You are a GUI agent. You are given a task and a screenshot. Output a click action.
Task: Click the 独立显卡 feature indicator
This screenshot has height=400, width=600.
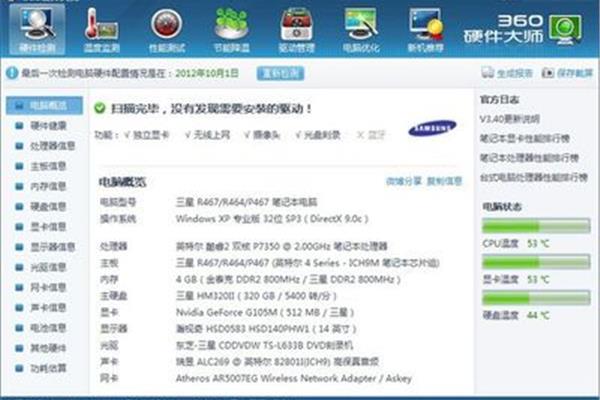(147, 135)
